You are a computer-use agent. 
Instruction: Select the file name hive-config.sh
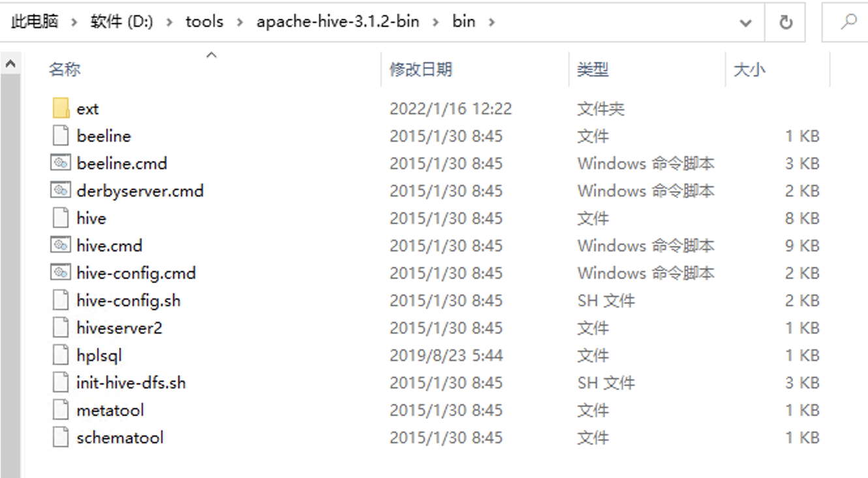coord(128,300)
